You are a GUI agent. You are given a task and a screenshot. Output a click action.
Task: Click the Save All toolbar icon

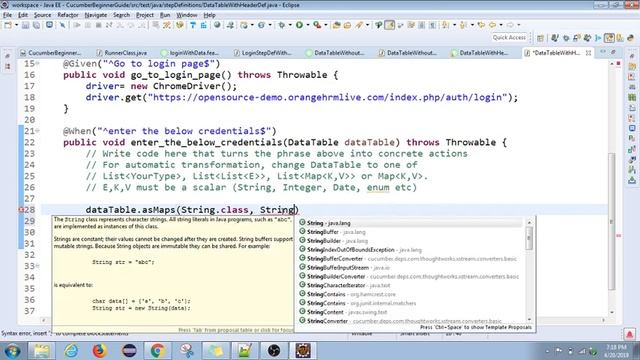[36, 25]
